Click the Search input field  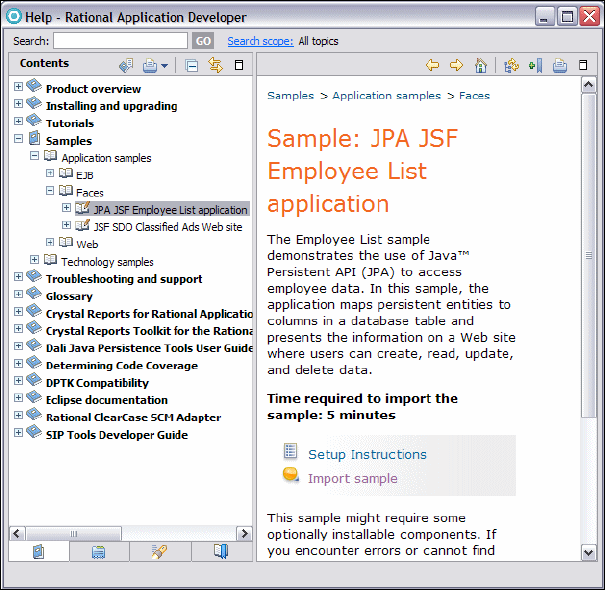coord(120,41)
